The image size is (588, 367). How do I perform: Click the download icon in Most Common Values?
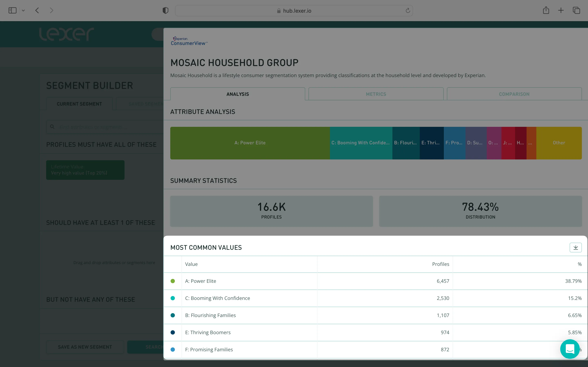(575, 247)
